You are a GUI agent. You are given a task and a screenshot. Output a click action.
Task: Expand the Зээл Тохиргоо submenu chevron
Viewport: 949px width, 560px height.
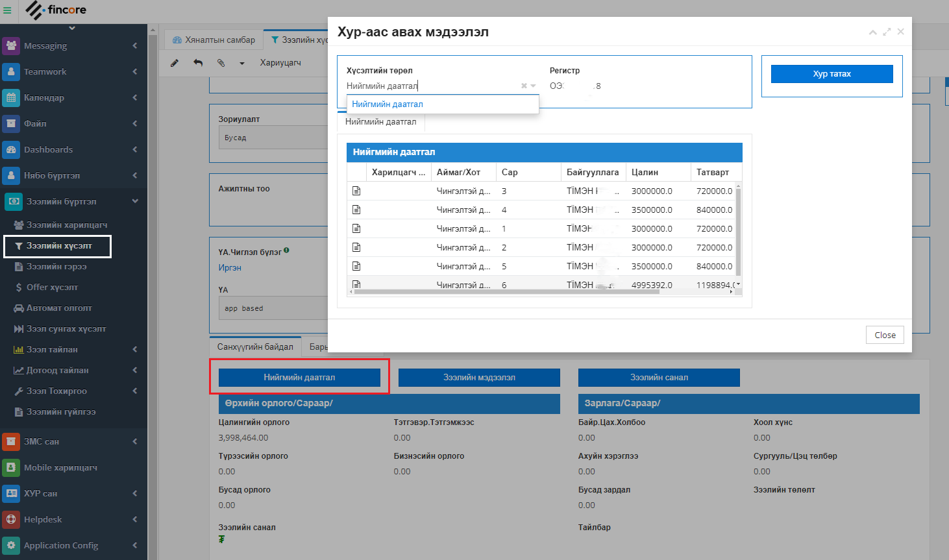click(135, 391)
